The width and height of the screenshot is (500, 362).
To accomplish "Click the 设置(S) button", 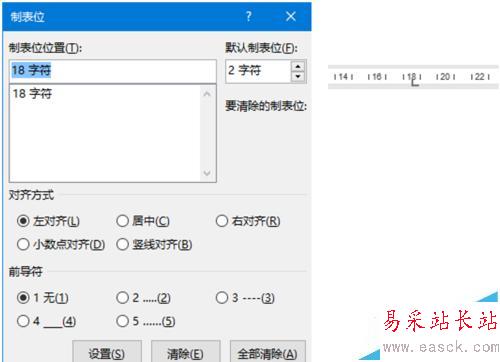I will coord(107,352).
